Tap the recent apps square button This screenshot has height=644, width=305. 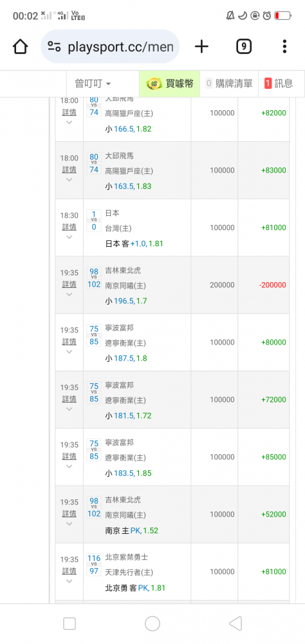coord(69,624)
